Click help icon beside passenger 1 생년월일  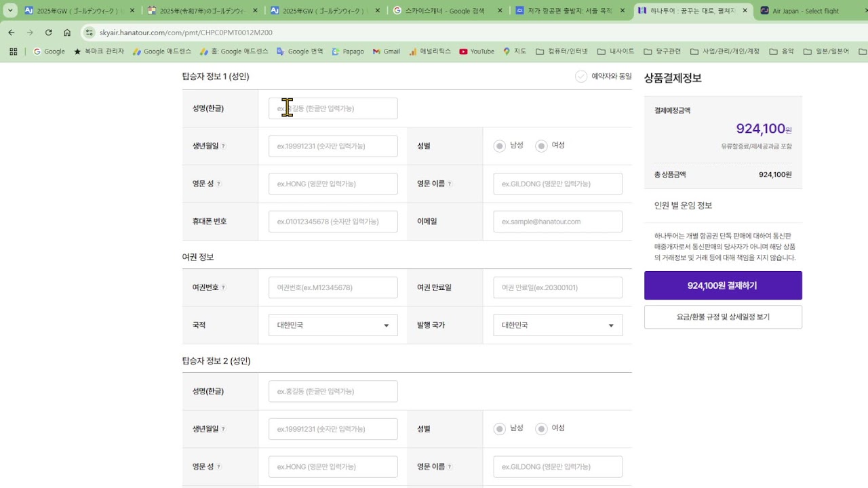[223, 146]
